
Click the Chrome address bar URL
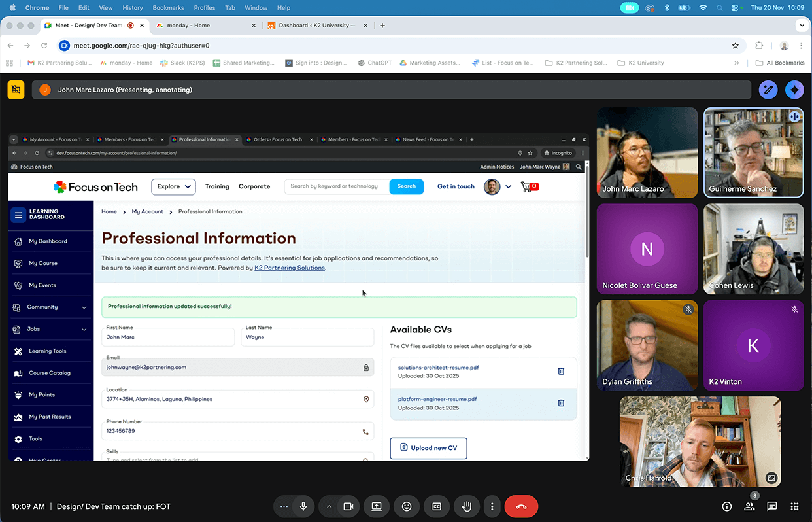pyautogui.click(x=141, y=46)
